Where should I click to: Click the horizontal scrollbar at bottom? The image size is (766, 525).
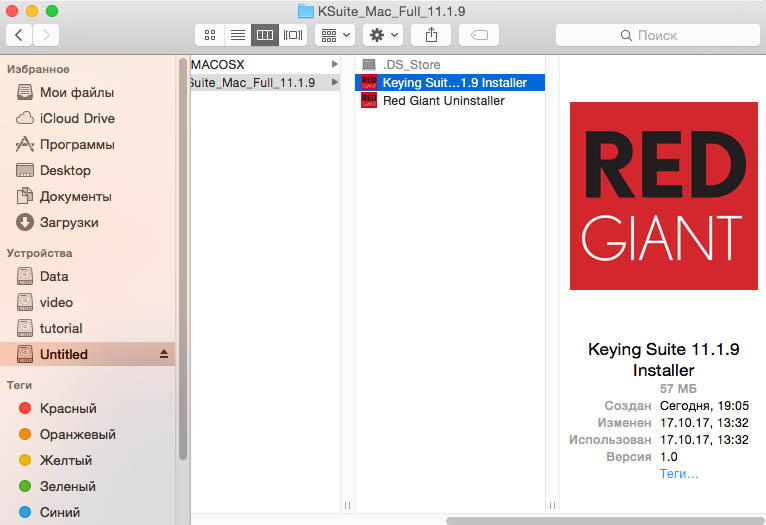click(605, 521)
